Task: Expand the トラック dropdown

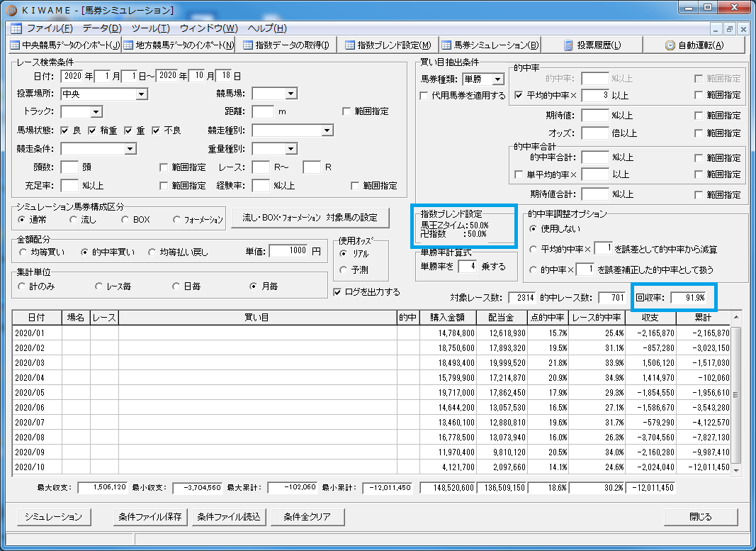Action: pyautogui.click(x=96, y=112)
